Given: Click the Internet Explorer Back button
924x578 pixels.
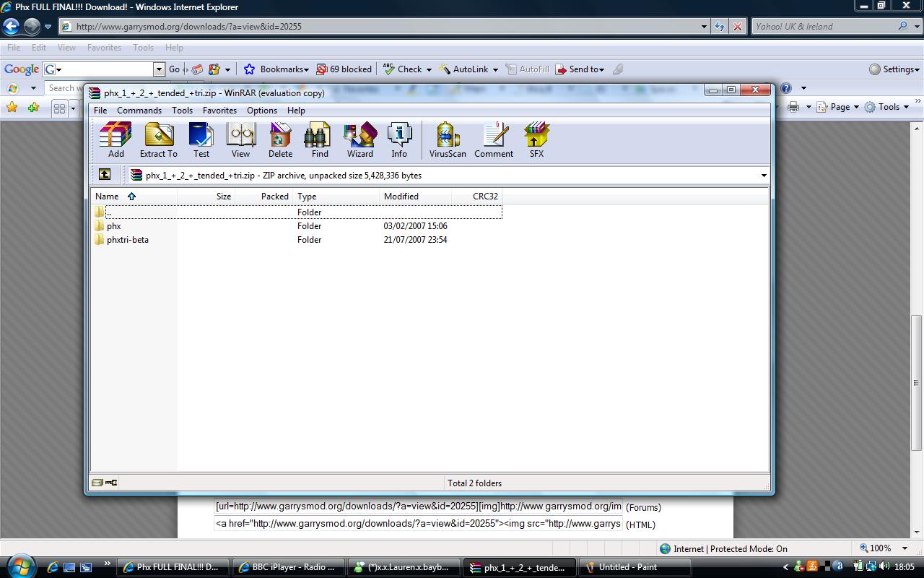Looking at the screenshot, I should click(11, 27).
